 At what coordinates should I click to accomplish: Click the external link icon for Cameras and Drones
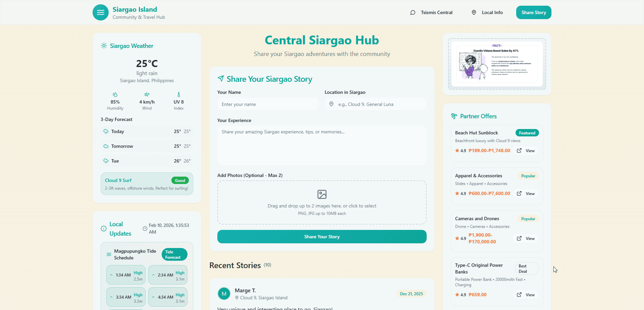point(519,238)
